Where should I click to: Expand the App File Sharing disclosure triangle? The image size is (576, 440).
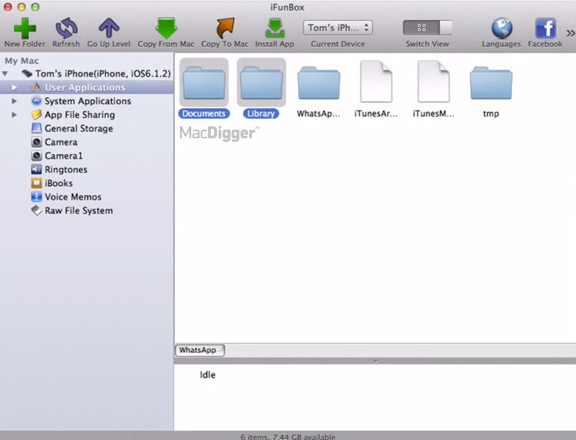click(14, 115)
